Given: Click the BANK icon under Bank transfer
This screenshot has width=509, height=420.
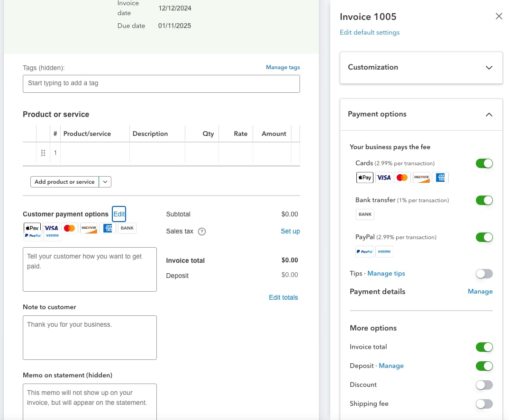Looking at the screenshot, I should pos(365,214).
